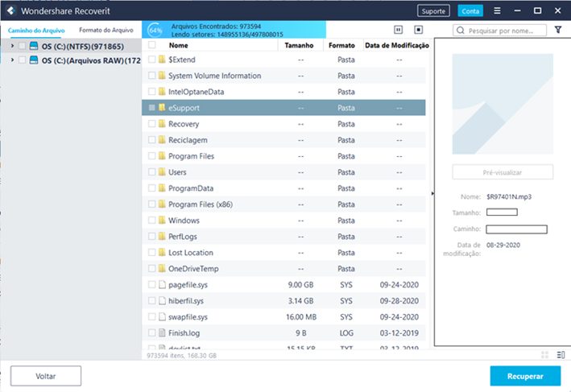Switch to Formato do Arquivo tab
The height and width of the screenshot is (392, 571).
106,30
